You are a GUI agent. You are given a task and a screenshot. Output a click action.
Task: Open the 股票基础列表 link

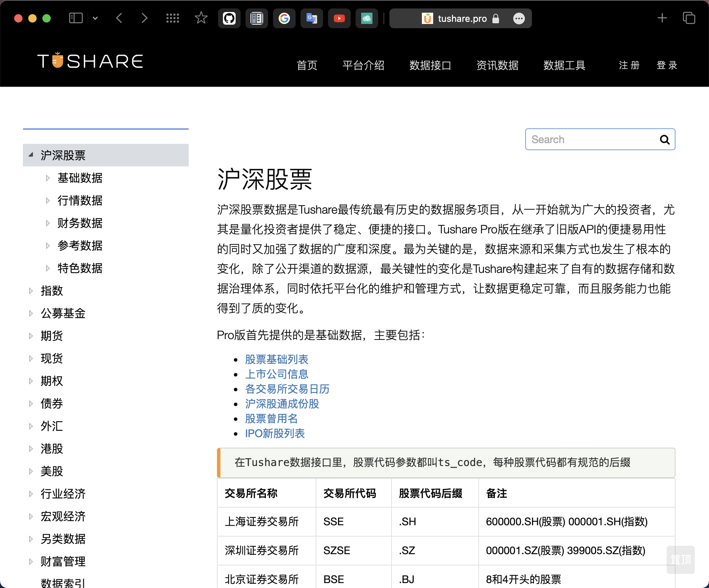(277, 359)
